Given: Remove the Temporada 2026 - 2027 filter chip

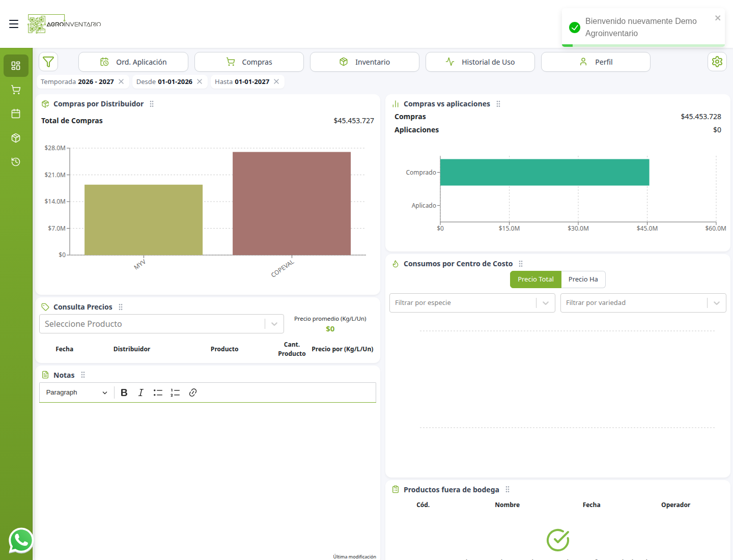Looking at the screenshot, I should [121, 81].
